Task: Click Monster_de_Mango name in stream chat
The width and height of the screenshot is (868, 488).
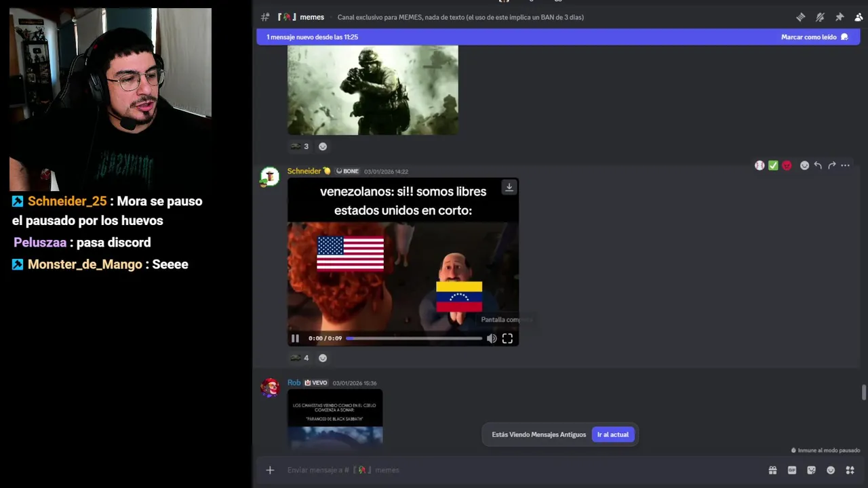Action: click(85, 264)
